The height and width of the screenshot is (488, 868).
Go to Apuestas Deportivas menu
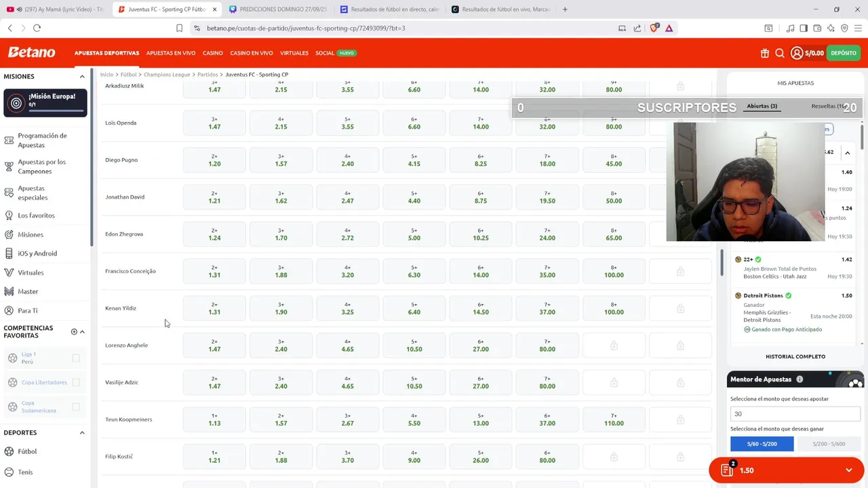click(x=106, y=53)
